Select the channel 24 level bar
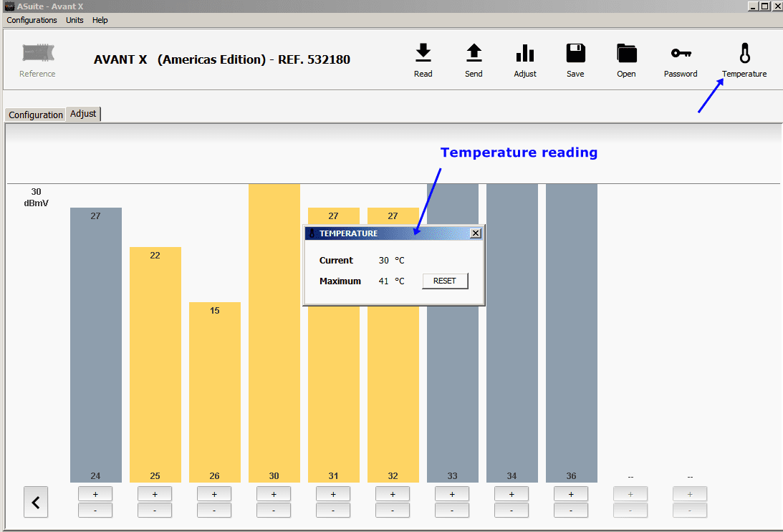The width and height of the screenshot is (783, 532). (96, 345)
